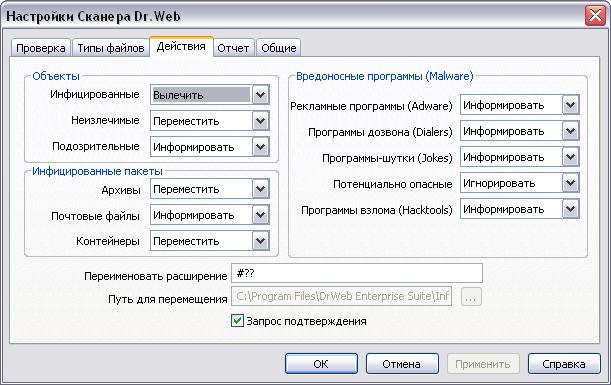The height and width of the screenshot is (385, 611).
Task: Uncheck the Запрос подтверждения checkbox
Action: point(237,321)
